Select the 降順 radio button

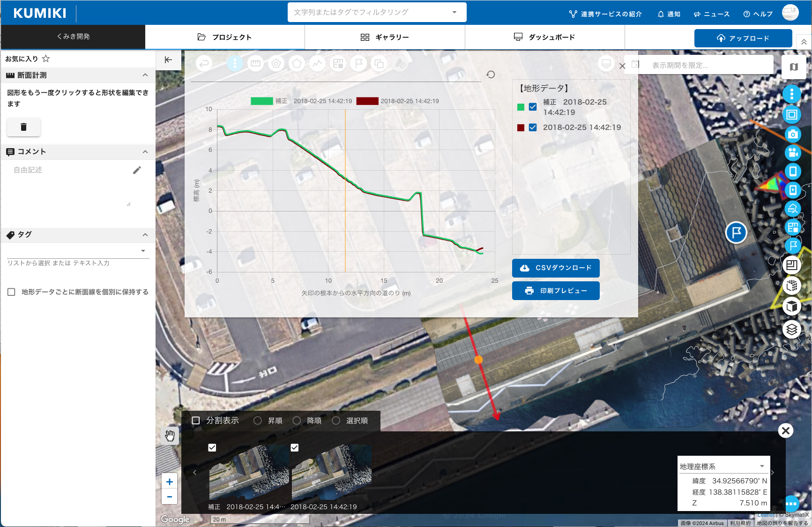pyautogui.click(x=297, y=421)
